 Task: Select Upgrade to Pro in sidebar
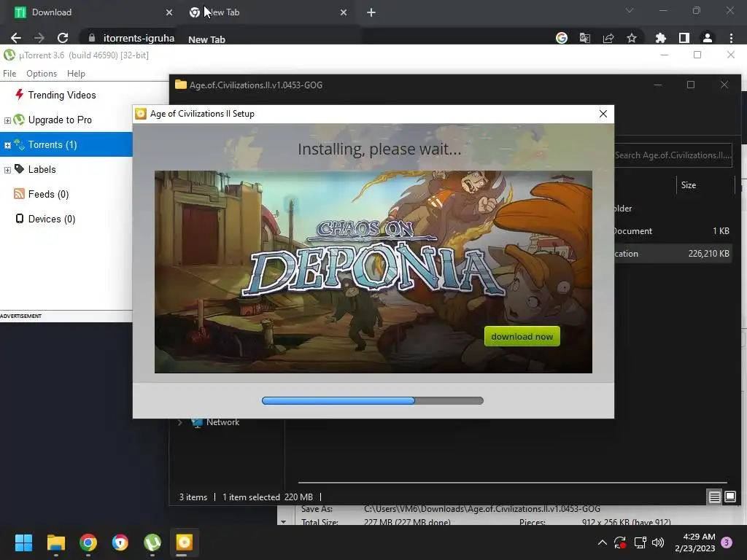[x=60, y=120]
